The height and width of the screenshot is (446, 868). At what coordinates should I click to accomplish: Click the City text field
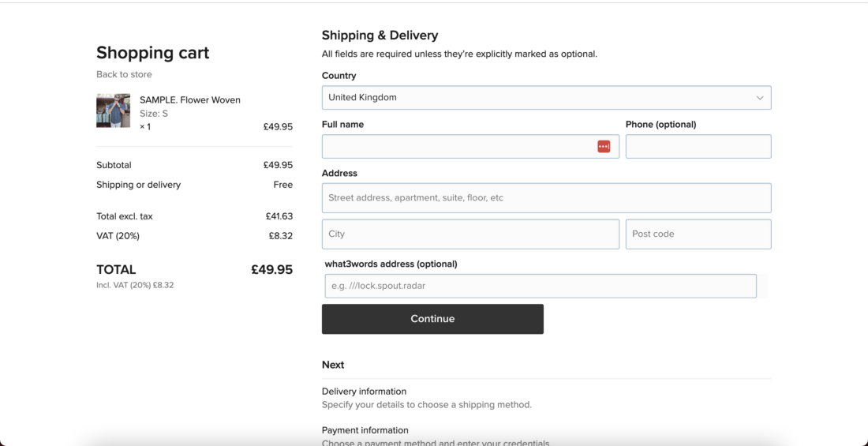tap(470, 234)
